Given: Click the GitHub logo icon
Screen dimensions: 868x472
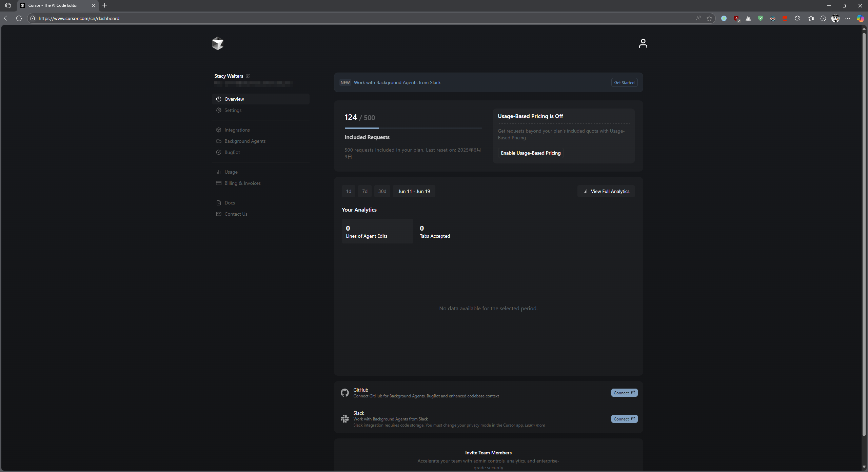Looking at the screenshot, I should click(344, 393).
